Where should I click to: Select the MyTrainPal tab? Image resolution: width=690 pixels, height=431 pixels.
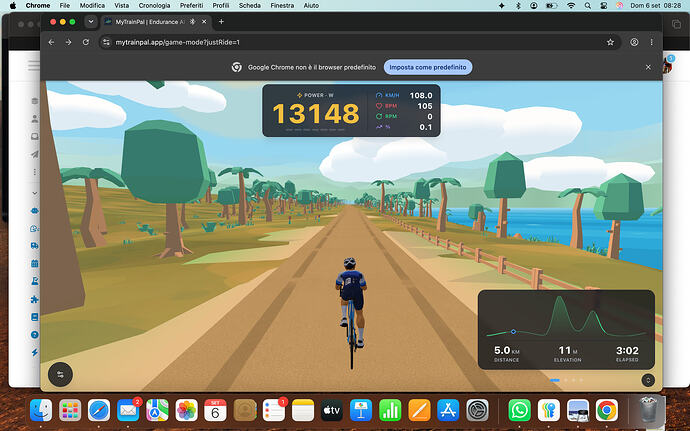click(x=156, y=22)
